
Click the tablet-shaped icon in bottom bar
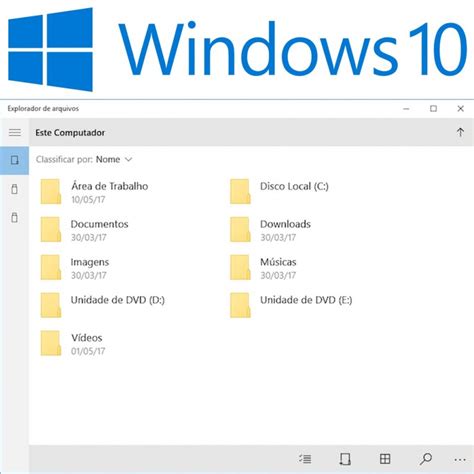(x=345, y=459)
